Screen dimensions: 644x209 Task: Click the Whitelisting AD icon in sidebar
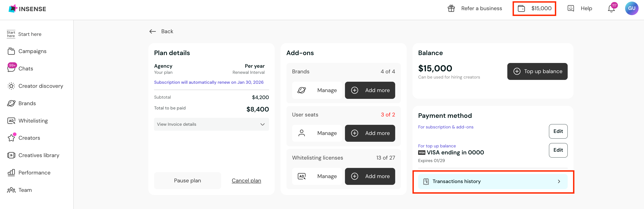11,121
